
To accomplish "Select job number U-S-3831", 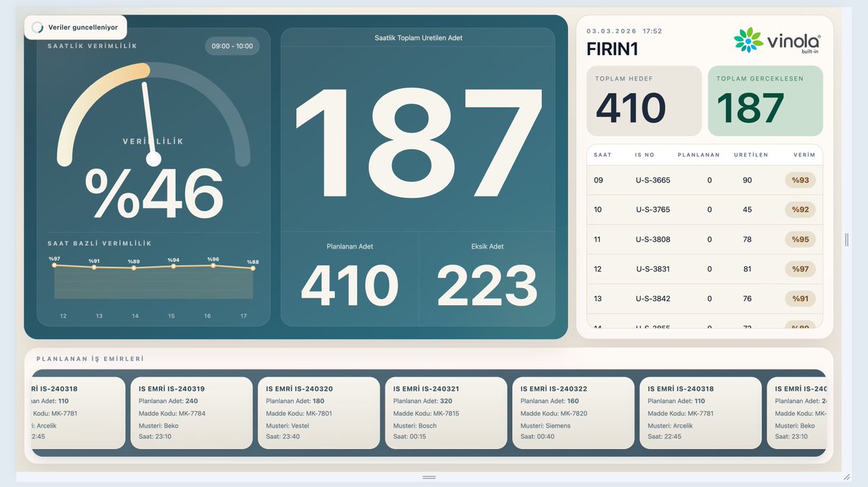I will click(653, 269).
